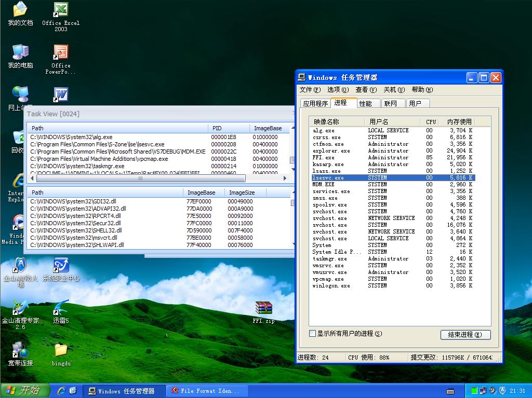The width and height of the screenshot is (532, 398).
Task: Enable 显示所有用户的进程 checkbox
Action: pos(312,334)
